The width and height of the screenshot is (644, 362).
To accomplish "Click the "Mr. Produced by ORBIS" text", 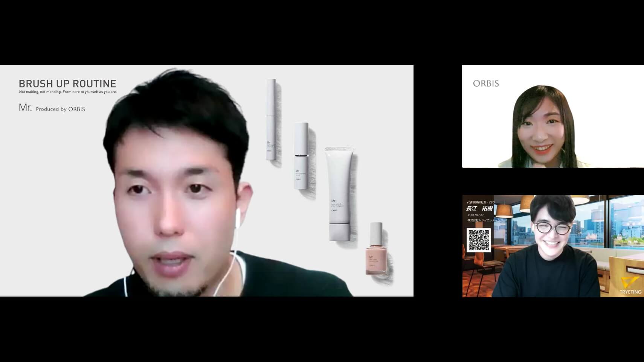I will click(52, 108).
